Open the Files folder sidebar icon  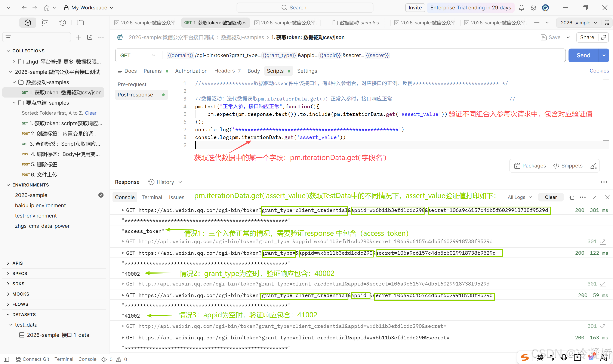[x=80, y=23]
